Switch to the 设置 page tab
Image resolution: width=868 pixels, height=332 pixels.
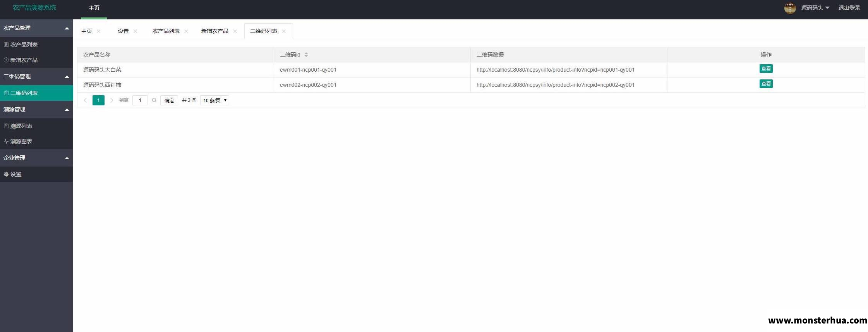(123, 31)
